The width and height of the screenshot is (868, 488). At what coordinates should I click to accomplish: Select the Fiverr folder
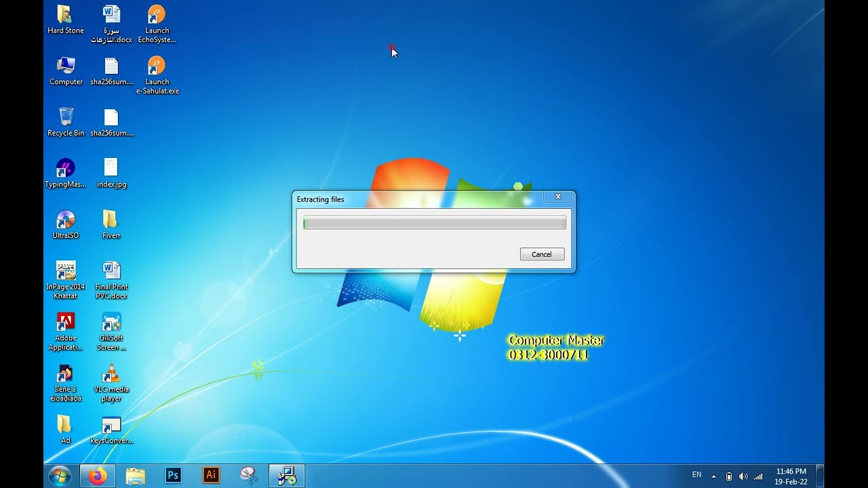tap(111, 225)
